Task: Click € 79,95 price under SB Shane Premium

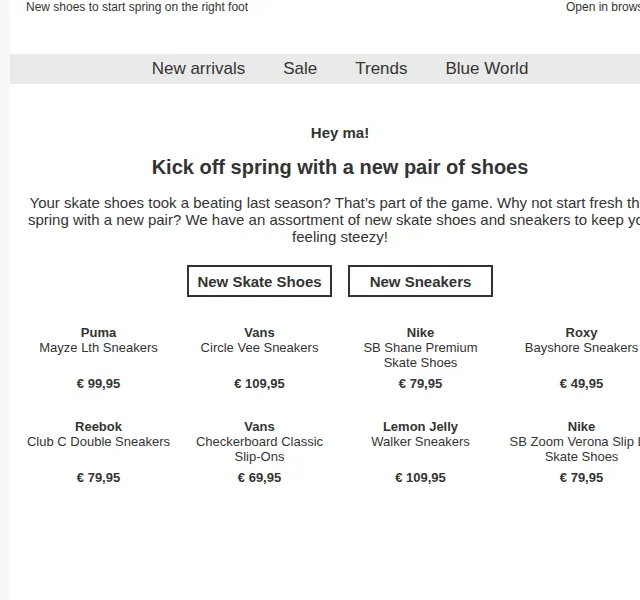Action: pyautogui.click(x=420, y=384)
